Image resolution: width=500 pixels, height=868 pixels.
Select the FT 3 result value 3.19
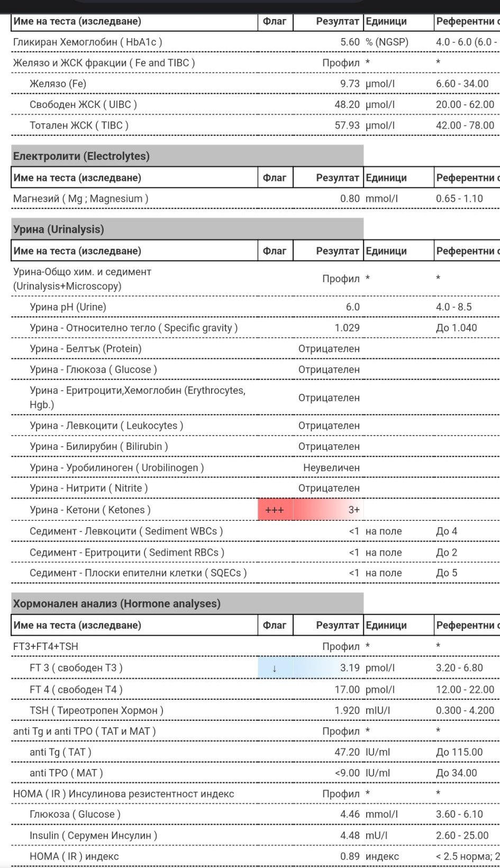(350, 668)
